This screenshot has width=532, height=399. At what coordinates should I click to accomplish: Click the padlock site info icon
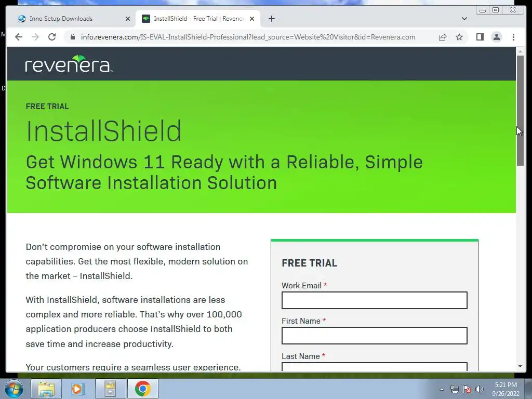pos(72,37)
